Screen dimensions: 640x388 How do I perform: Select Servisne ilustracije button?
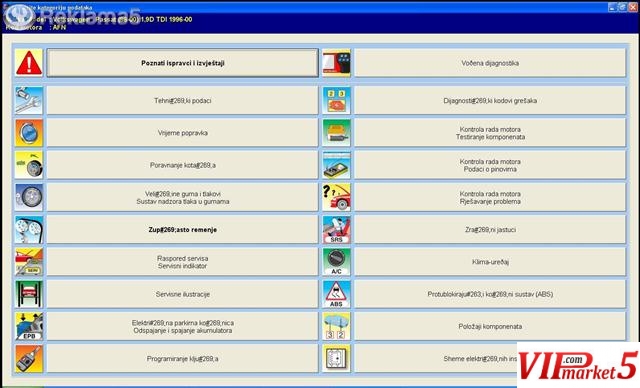click(x=182, y=294)
